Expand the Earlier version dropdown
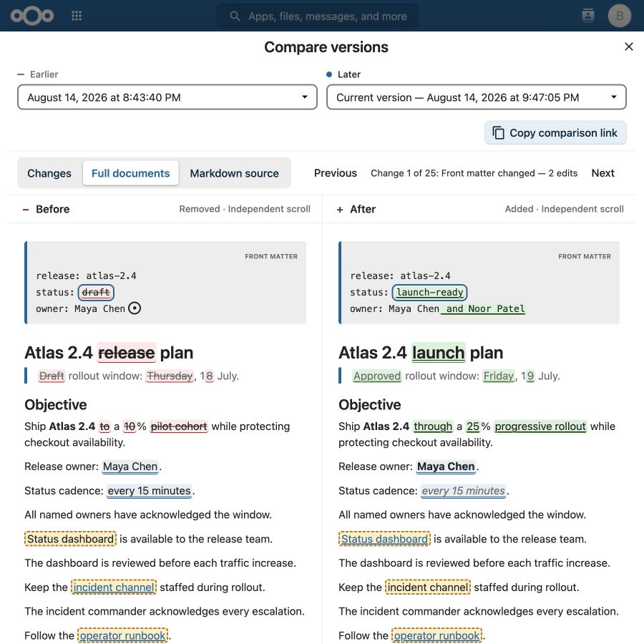This screenshot has height=644, width=644. pos(167,97)
